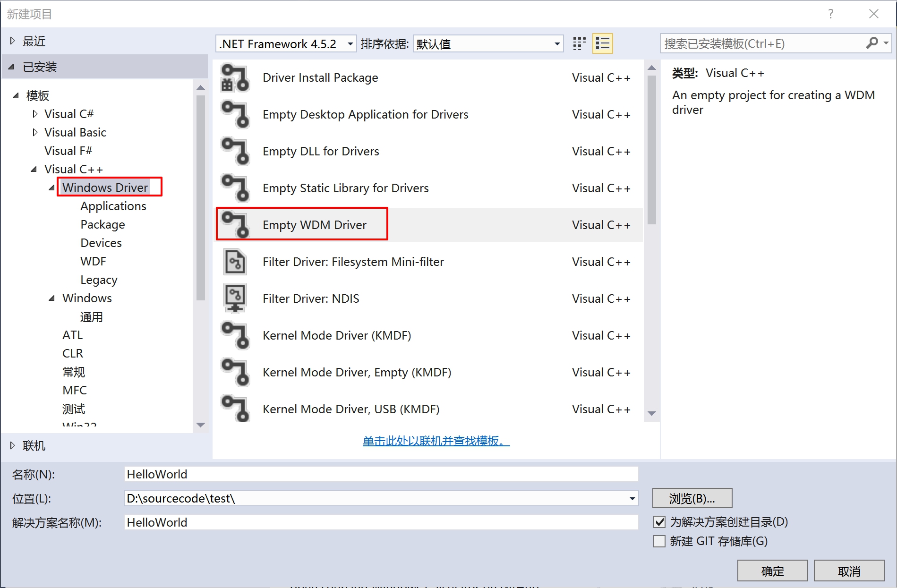Select the Empty WDM Driver template
Image resolution: width=897 pixels, height=588 pixels.
(x=315, y=225)
